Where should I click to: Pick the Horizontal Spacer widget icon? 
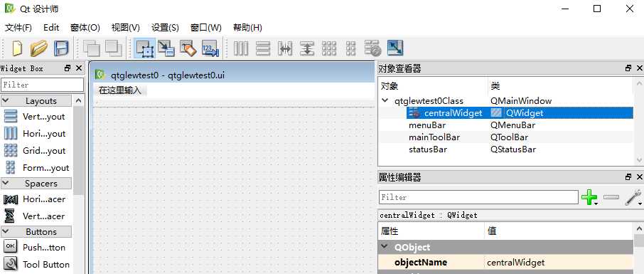(11, 199)
